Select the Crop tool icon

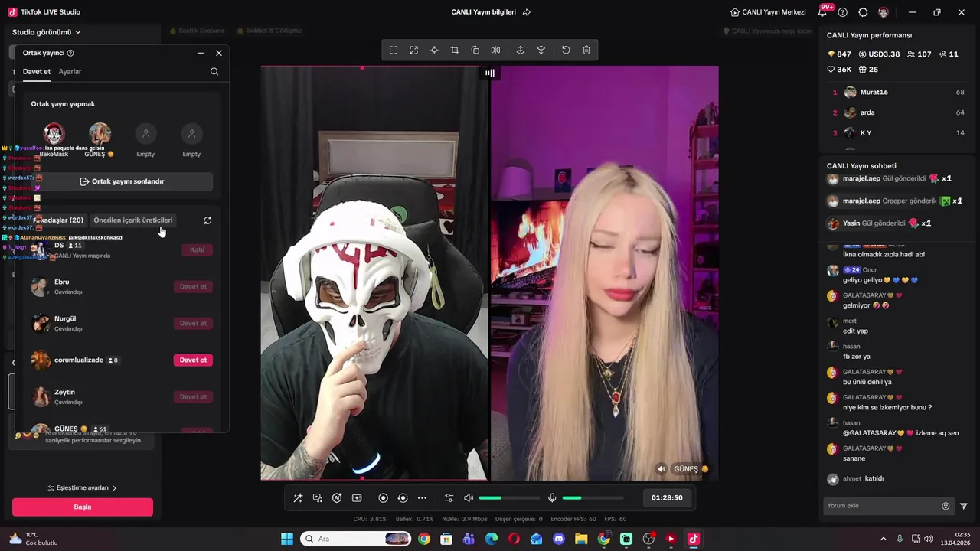455,50
